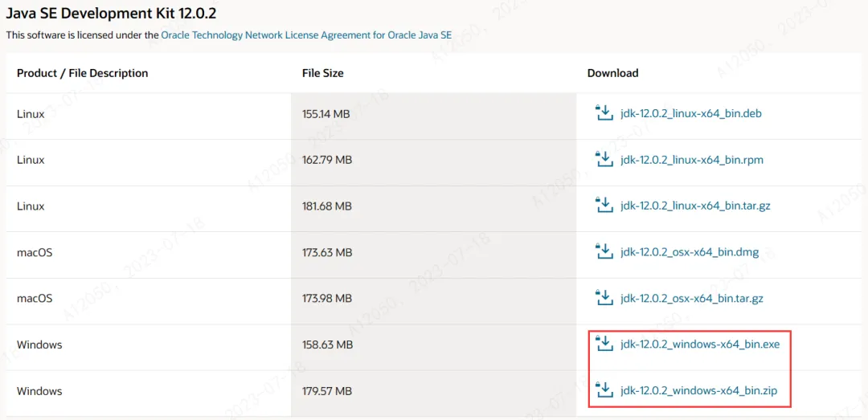Click the Product / File Description column header
This screenshot has height=420, width=868.
click(x=83, y=73)
